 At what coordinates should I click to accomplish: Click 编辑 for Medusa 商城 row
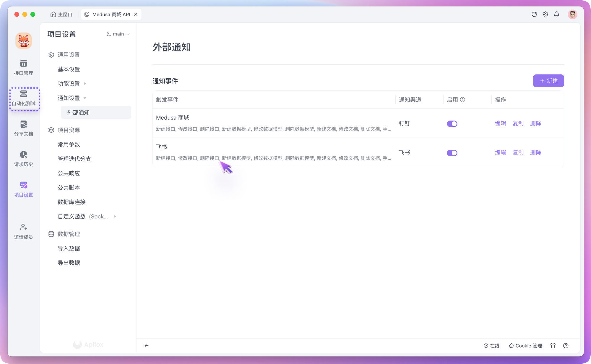pyautogui.click(x=501, y=123)
